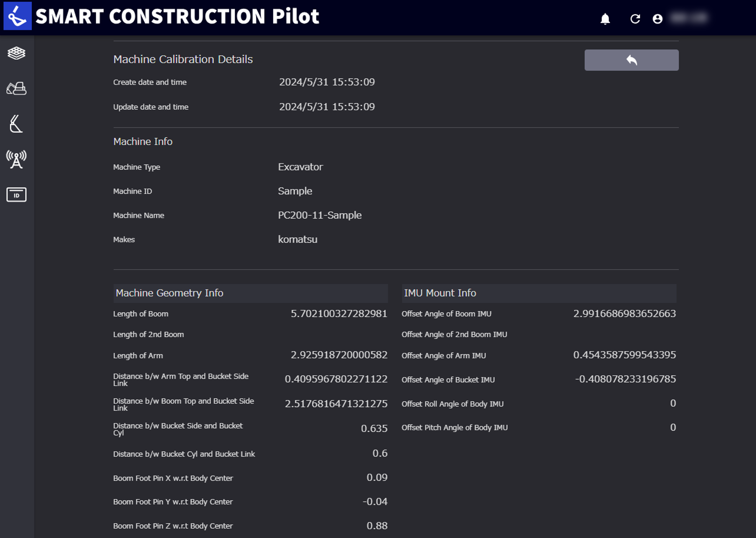This screenshot has height=538, width=756.
Task: Select Bucket Side and Bucket Cyl value 0.635
Action: (x=374, y=428)
